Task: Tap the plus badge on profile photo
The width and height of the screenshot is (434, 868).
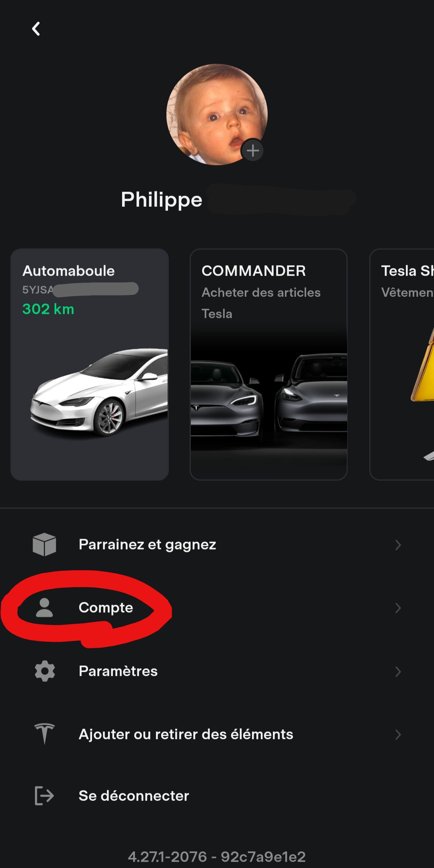Action: (253, 151)
